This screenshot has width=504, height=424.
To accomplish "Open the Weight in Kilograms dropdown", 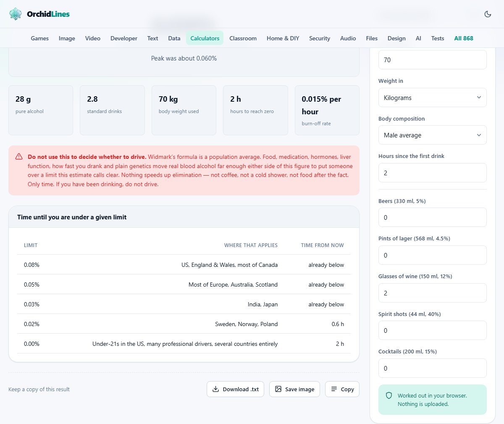I will (432, 97).
